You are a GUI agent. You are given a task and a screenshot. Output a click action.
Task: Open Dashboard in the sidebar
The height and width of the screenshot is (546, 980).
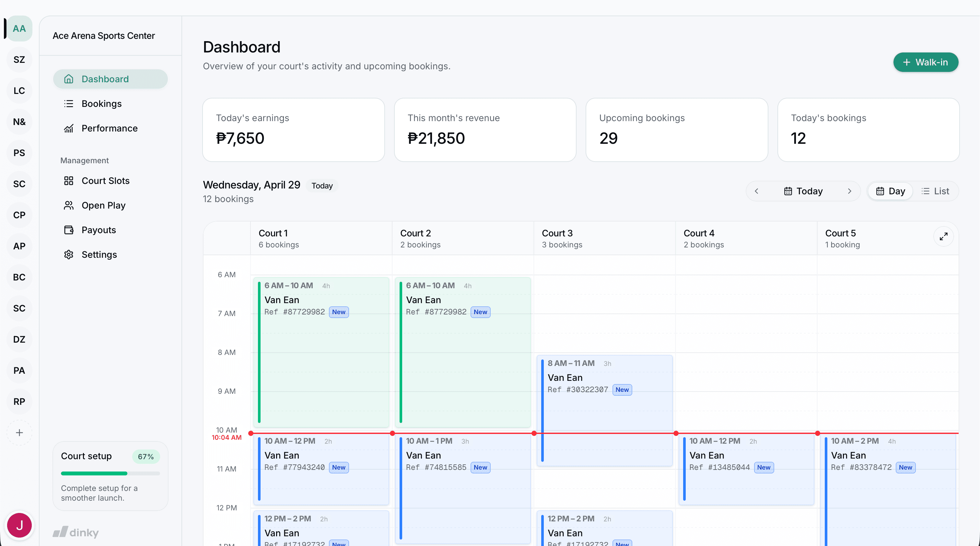[x=110, y=79]
